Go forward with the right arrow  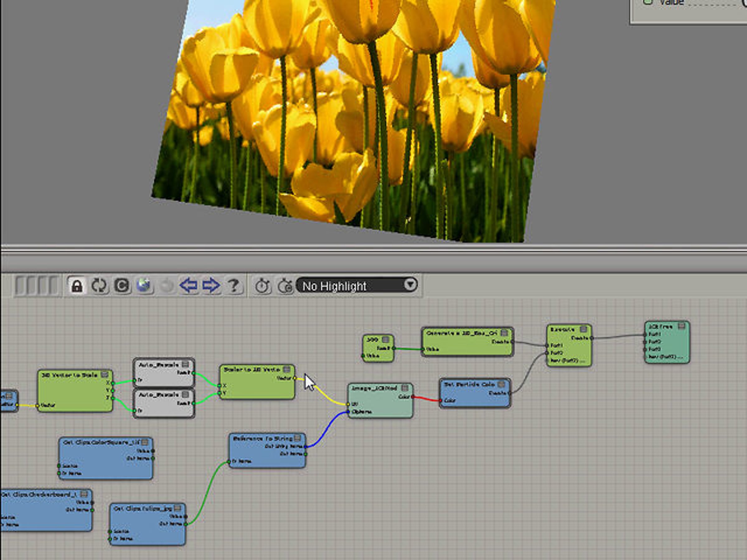211,286
